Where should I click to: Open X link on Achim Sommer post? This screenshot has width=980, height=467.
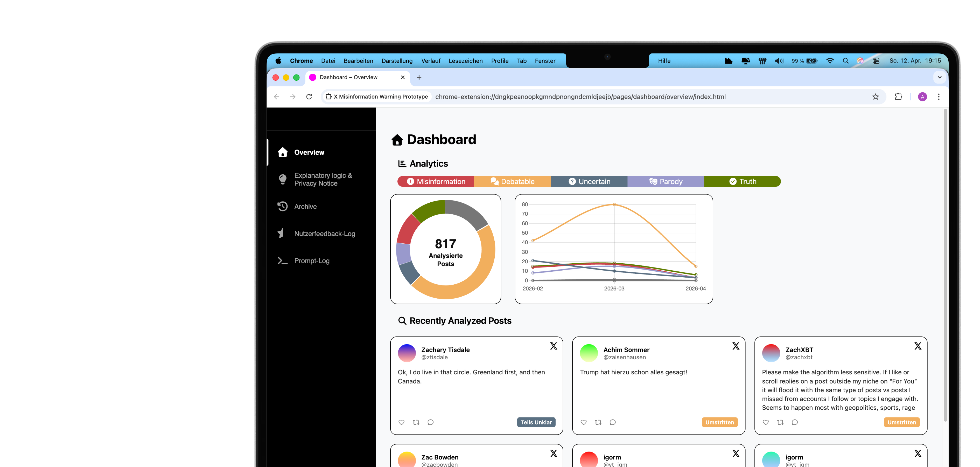coord(736,346)
